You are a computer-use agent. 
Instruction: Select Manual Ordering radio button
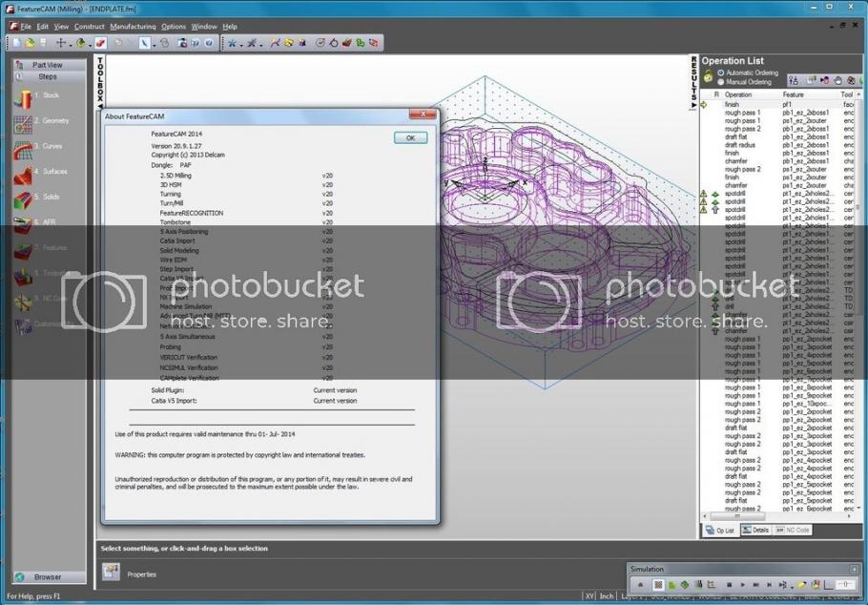(721, 82)
